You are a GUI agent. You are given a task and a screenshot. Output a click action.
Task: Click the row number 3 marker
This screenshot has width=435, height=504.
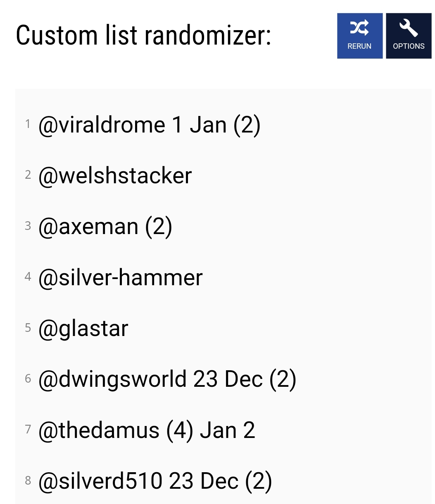point(28,226)
